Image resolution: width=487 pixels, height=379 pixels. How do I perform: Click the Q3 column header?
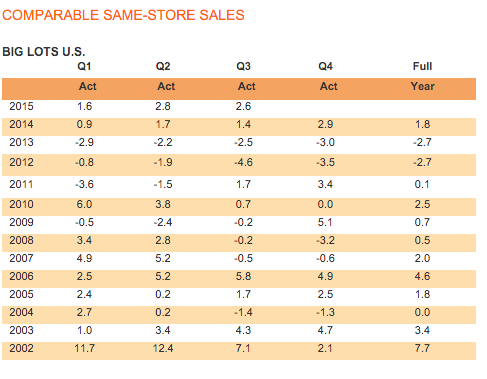click(243, 66)
